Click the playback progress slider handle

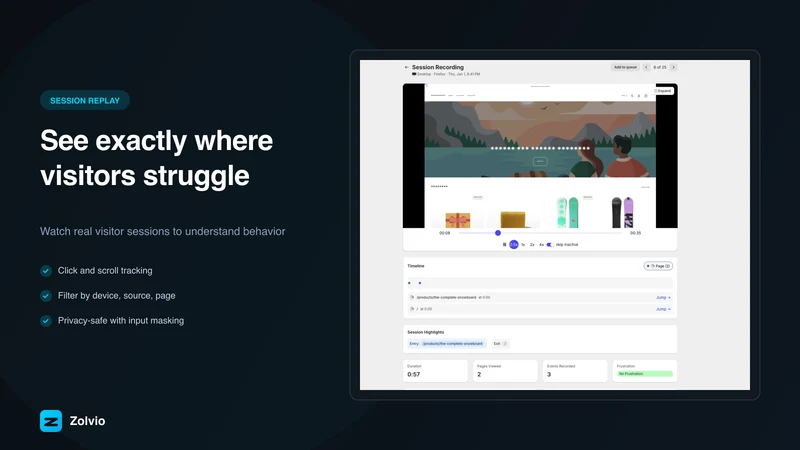(x=498, y=233)
